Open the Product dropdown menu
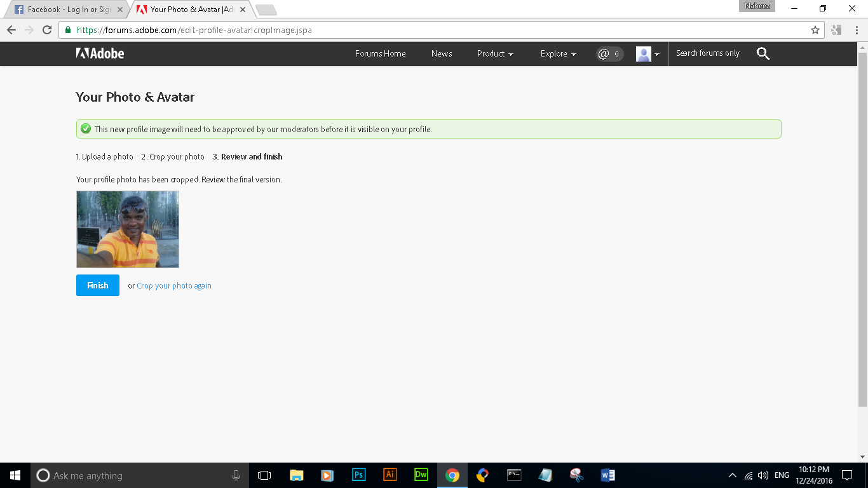868x488 pixels. coord(495,53)
